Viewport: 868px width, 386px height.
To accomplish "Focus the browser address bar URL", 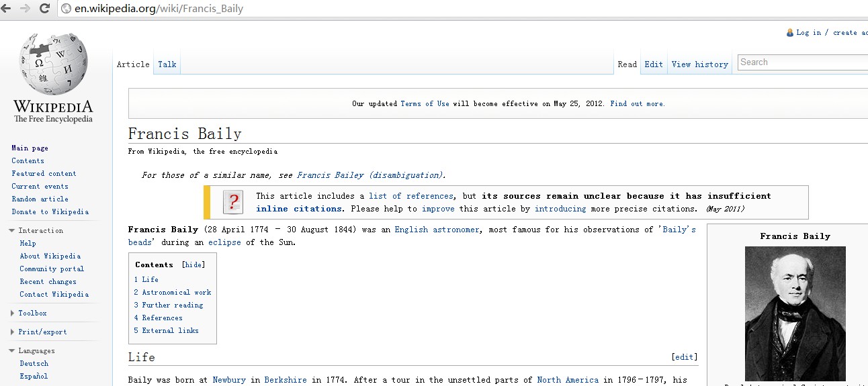I will tap(159, 9).
